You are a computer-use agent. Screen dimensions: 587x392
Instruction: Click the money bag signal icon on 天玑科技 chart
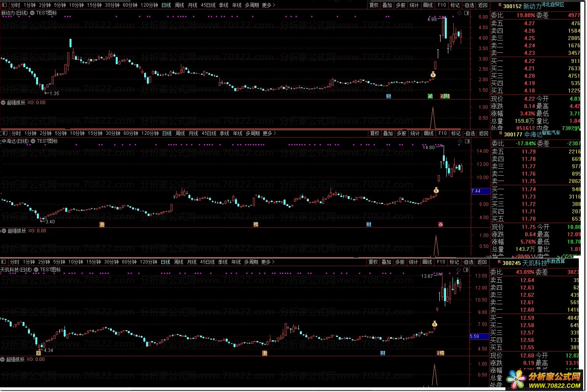tap(435, 324)
